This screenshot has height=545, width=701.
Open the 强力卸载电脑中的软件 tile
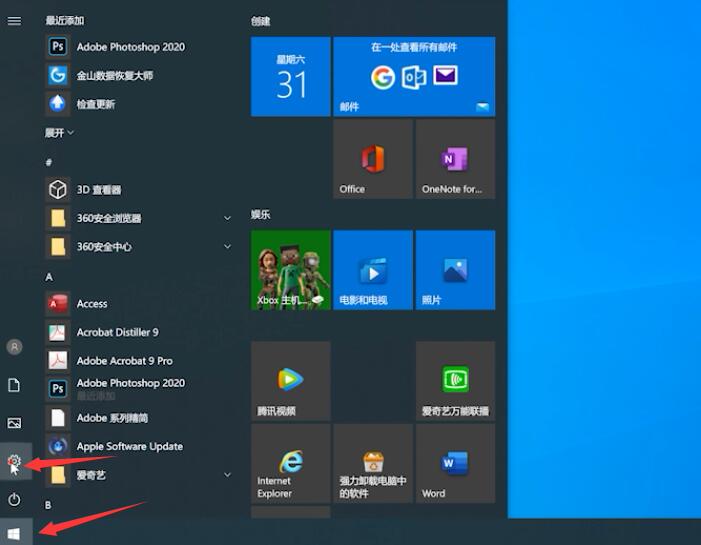coord(373,464)
